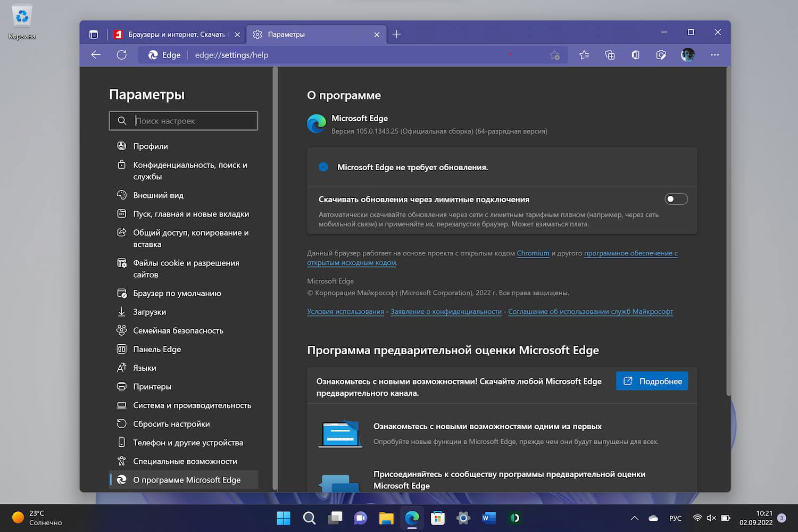Image resolution: width=798 pixels, height=532 pixels.
Task: Open the Chromium link
Action: 533,253
